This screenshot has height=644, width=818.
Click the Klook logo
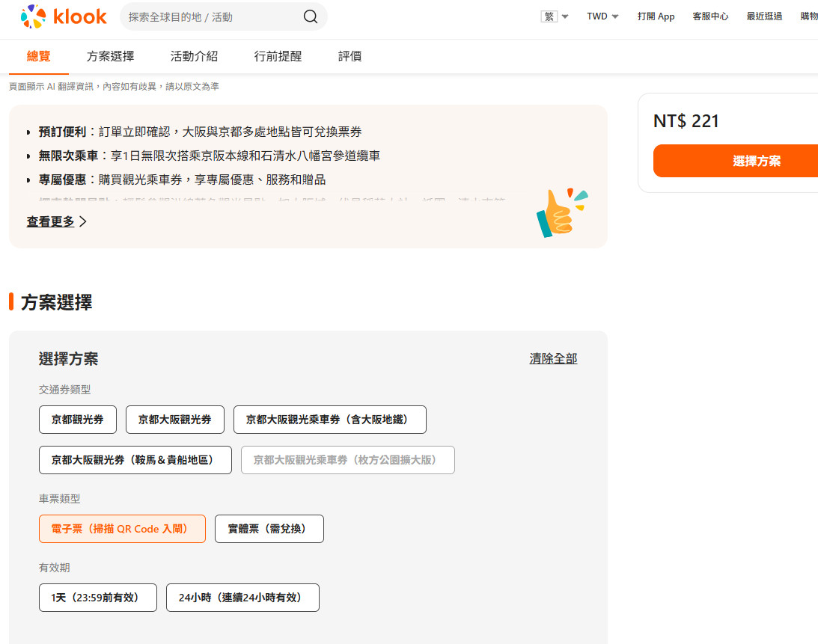point(64,16)
